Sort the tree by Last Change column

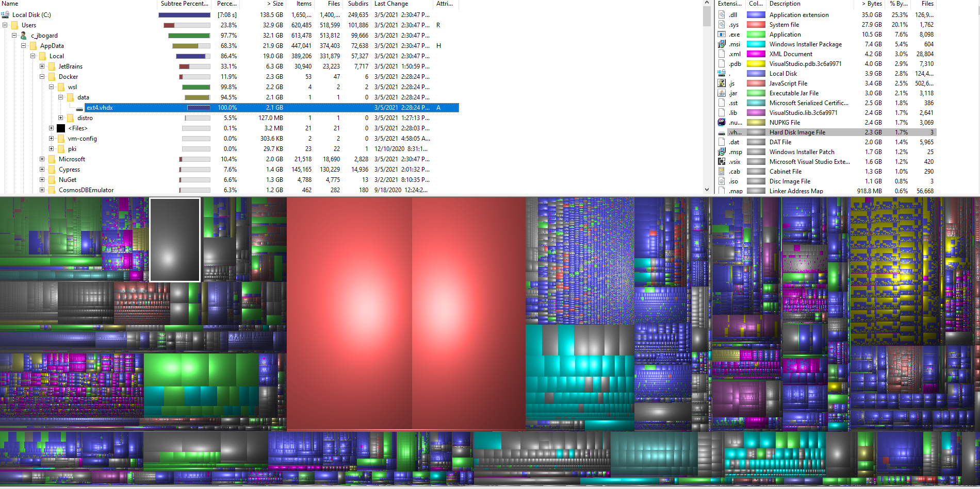pyautogui.click(x=391, y=4)
